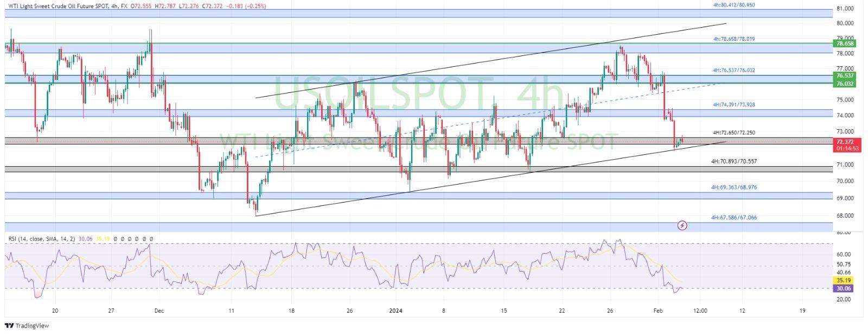
Task: Select the 4H:74.391/73.928 zone label
Action: [x=734, y=104]
